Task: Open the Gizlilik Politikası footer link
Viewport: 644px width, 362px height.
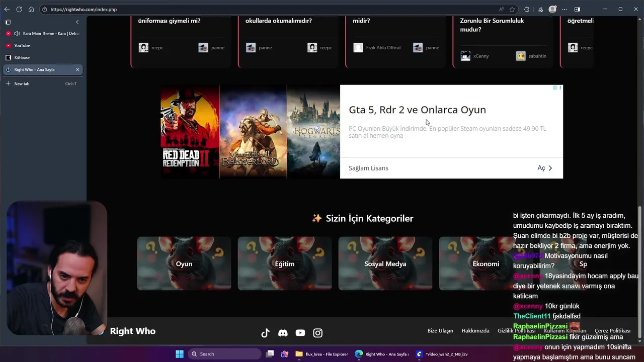Action: click(x=517, y=331)
